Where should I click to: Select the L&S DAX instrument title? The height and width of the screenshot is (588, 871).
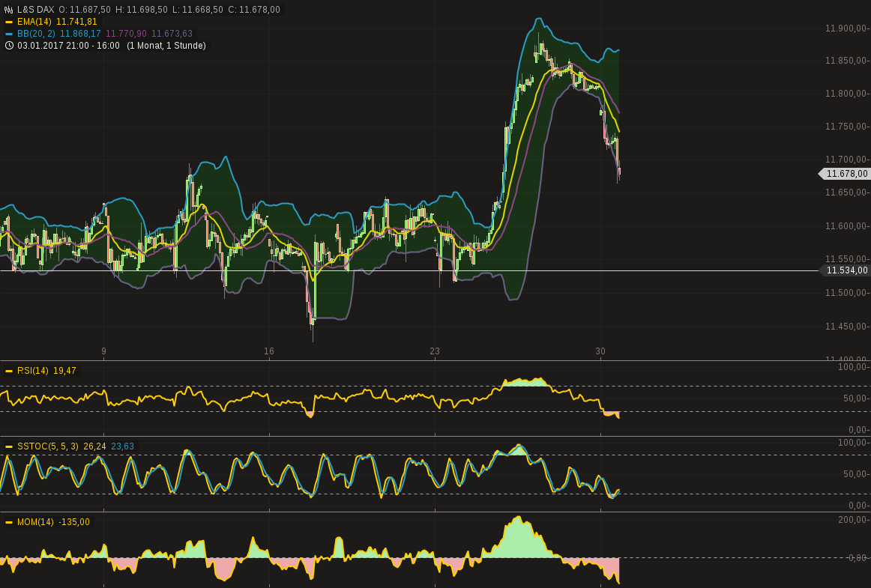[35, 10]
